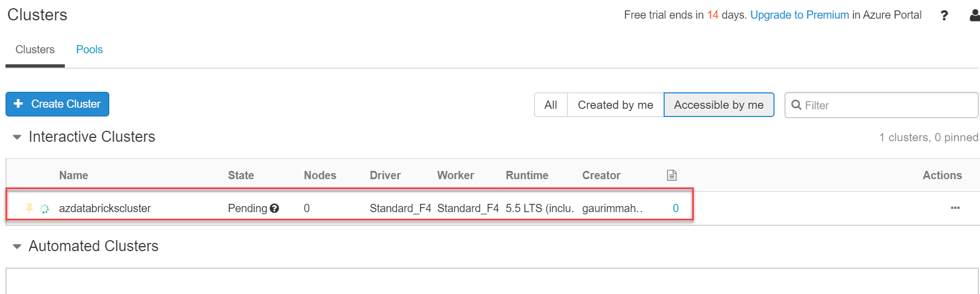
Task: Select the Created by me filter
Action: (x=616, y=104)
